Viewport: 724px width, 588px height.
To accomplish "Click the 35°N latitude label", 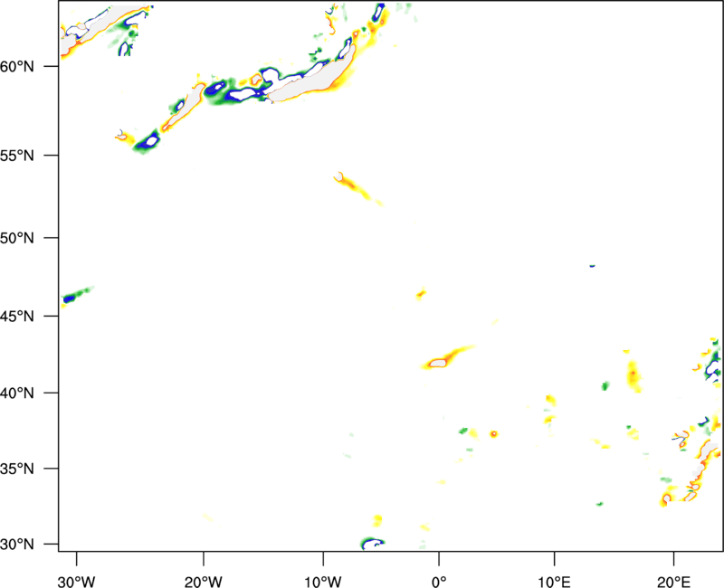I will [x=17, y=469].
